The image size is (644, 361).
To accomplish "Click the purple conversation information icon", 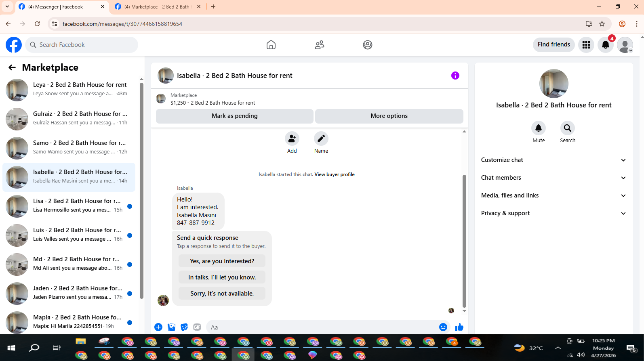I will (x=455, y=76).
